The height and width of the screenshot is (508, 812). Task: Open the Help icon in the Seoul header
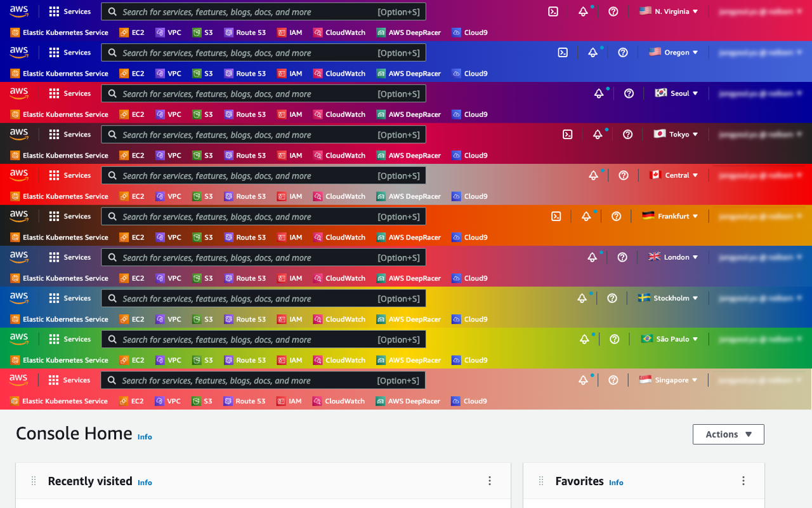pos(628,93)
